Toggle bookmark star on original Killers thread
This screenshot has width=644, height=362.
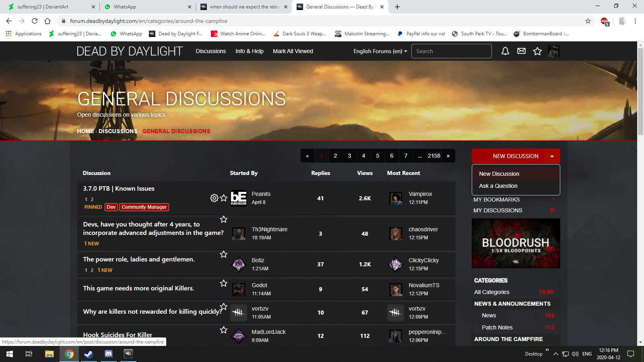(x=224, y=283)
